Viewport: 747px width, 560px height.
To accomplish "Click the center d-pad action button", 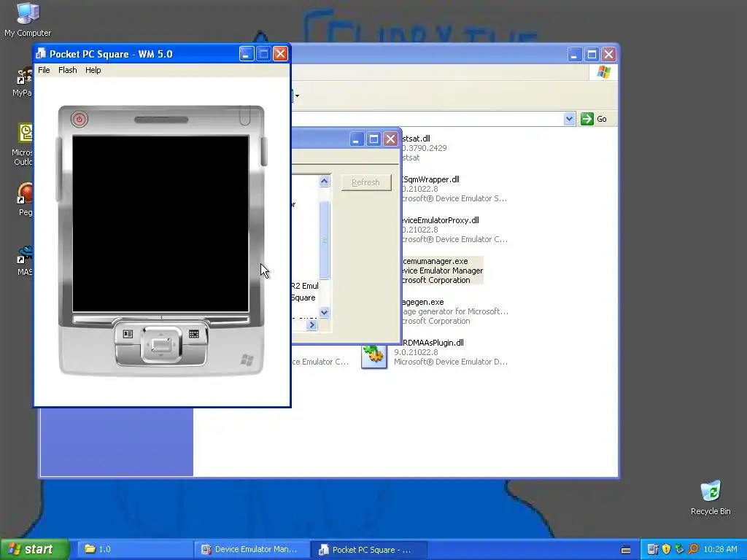I will pos(161,345).
